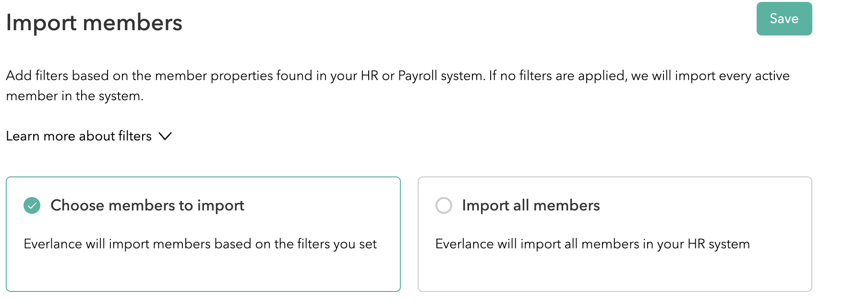
Task: Click the Import all members heading text
Action: 530,205
